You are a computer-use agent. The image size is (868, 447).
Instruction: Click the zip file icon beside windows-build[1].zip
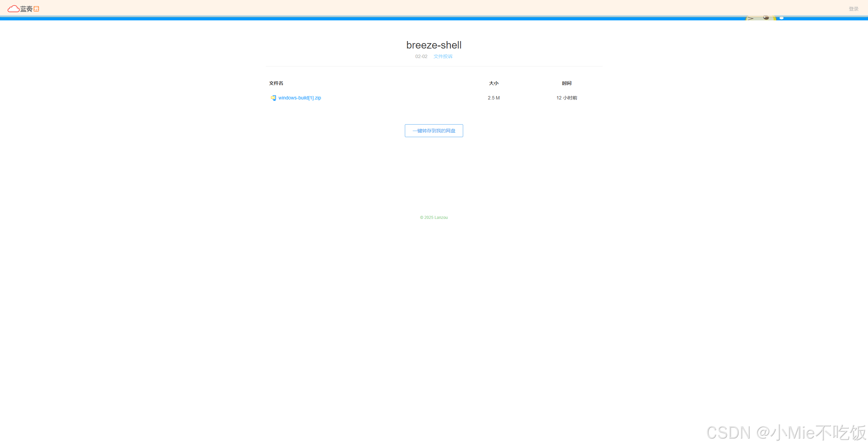[x=273, y=98]
